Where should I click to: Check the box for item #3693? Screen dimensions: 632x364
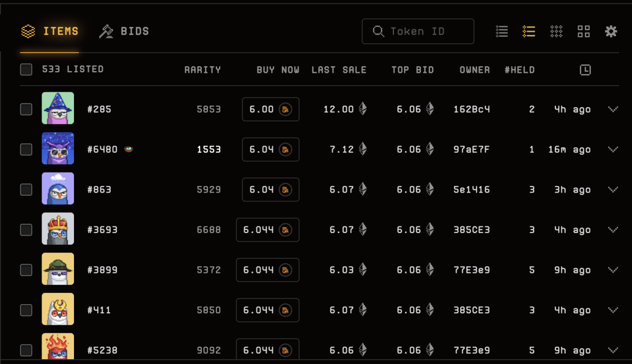[x=26, y=230]
